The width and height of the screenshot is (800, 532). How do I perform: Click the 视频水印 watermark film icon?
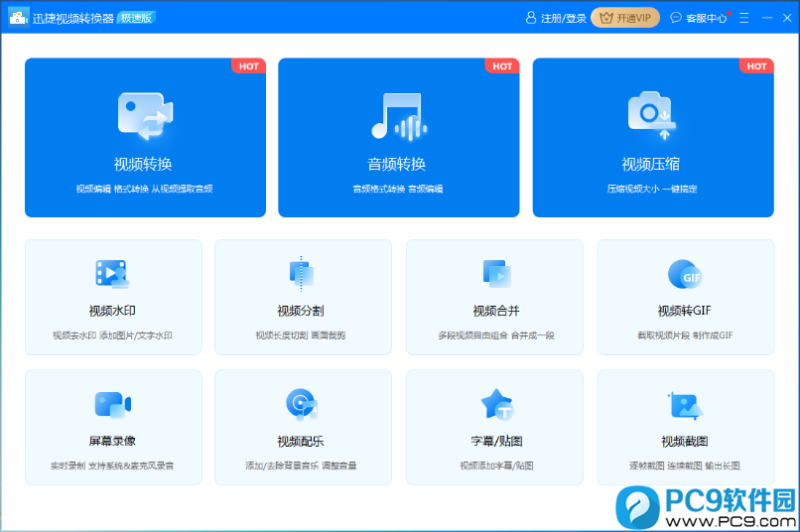pyautogui.click(x=112, y=274)
